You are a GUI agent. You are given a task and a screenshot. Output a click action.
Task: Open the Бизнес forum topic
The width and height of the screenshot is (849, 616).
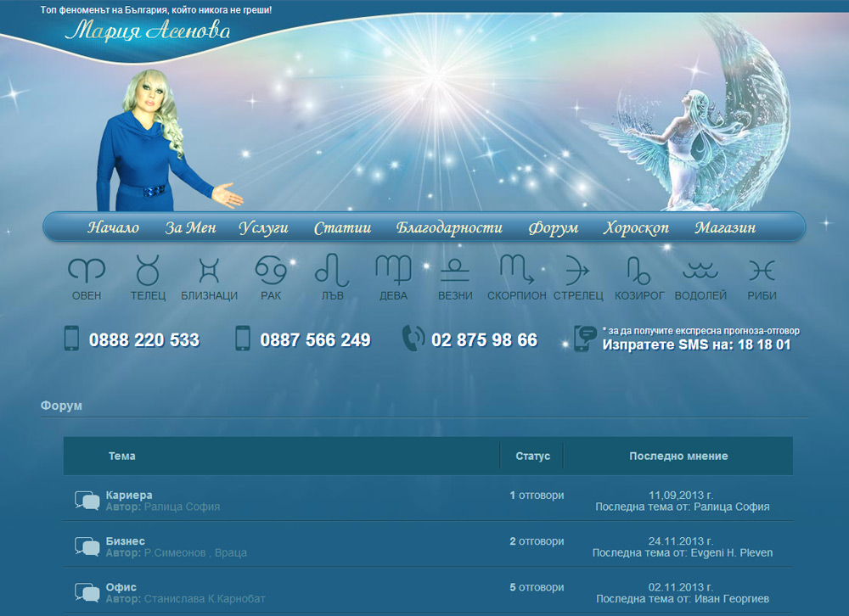(126, 541)
